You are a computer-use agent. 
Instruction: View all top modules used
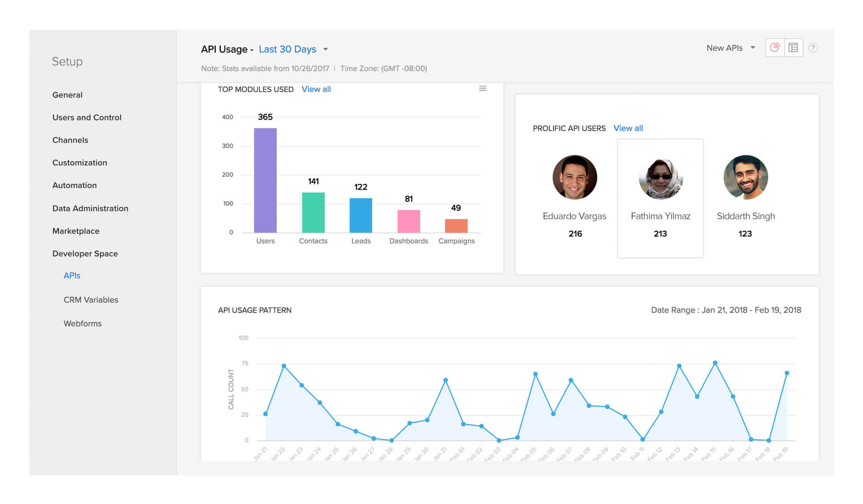click(316, 90)
